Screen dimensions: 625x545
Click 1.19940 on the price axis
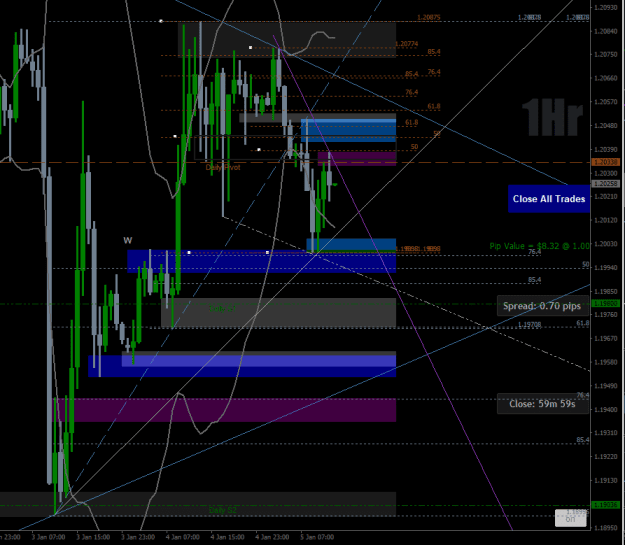tap(606, 268)
